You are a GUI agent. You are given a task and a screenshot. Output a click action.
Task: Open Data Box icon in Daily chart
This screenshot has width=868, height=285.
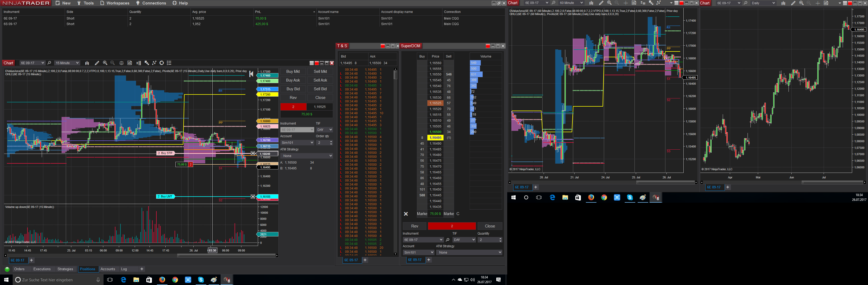coord(826,3)
